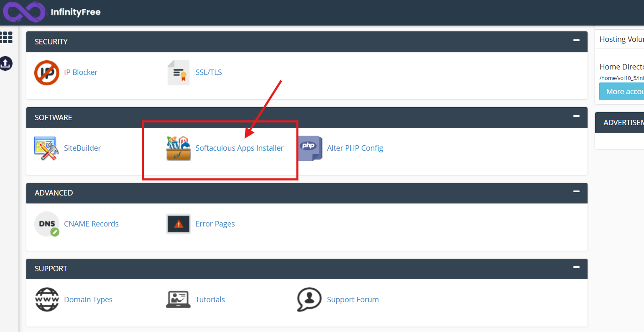This screenshot has height=332, width=644.
Task: Click the SSL/TLS certificate icon
Action: click(x=179, y=72)
